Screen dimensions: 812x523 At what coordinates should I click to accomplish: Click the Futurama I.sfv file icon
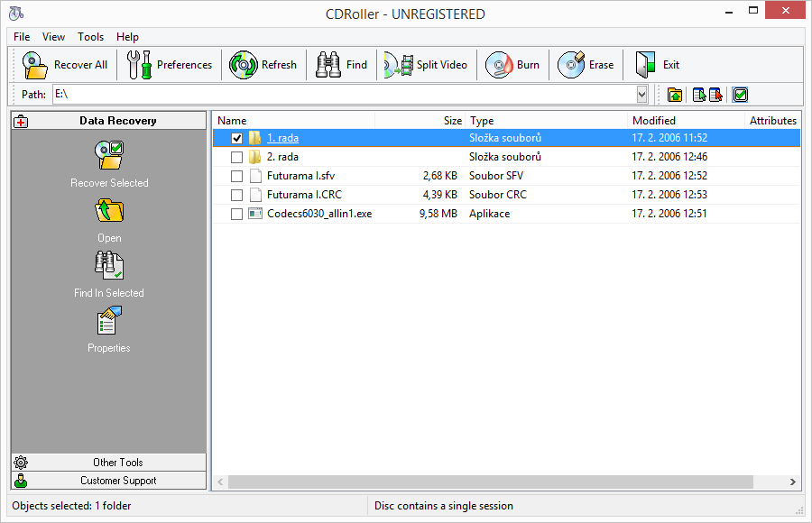pyautogui.click(x=255, y=176)
